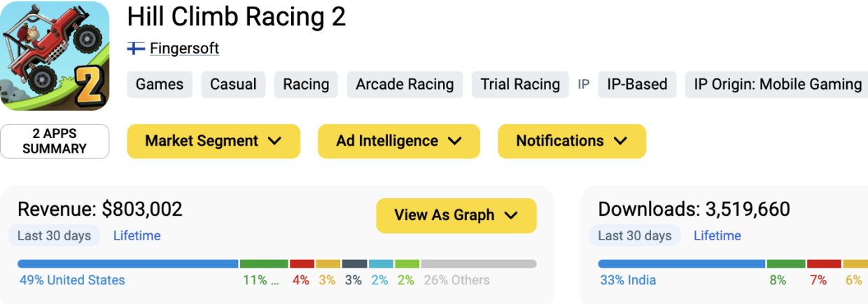
Task: Select revenue Last 30 days tab
Action: pyautogui.click(x=54, y=236)
